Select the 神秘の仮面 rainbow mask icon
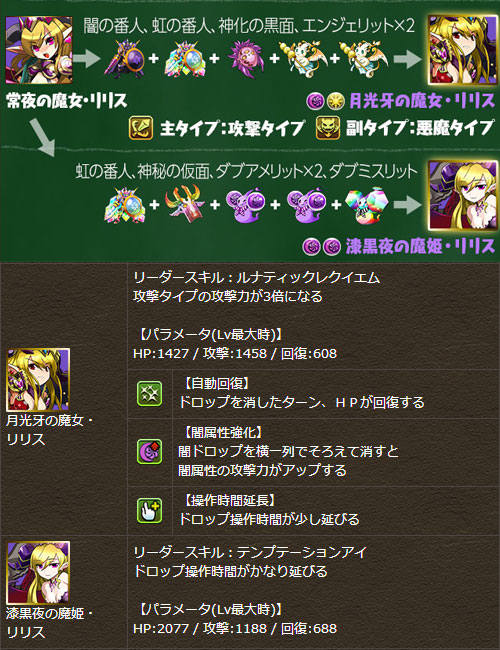 (185, 204)
